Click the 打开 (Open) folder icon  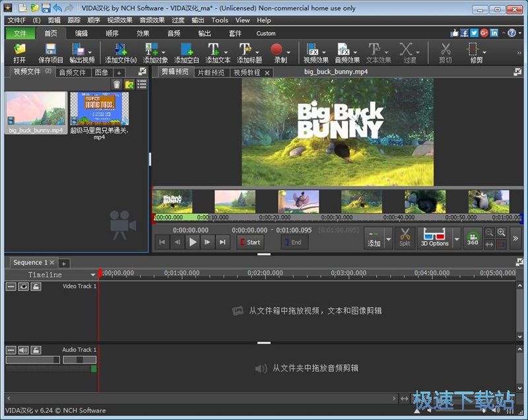coord(19,50)
